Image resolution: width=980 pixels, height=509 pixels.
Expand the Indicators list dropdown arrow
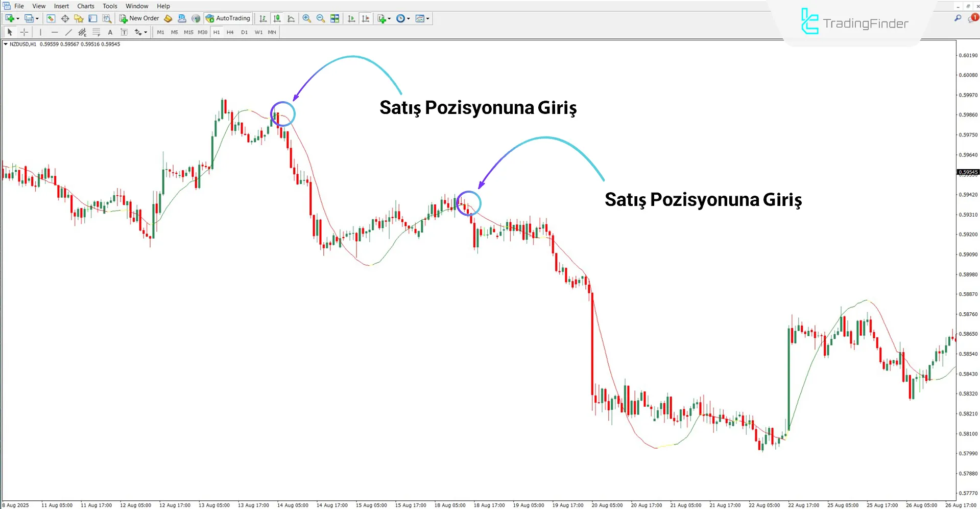pyautogui.click(x=390, y=18)
